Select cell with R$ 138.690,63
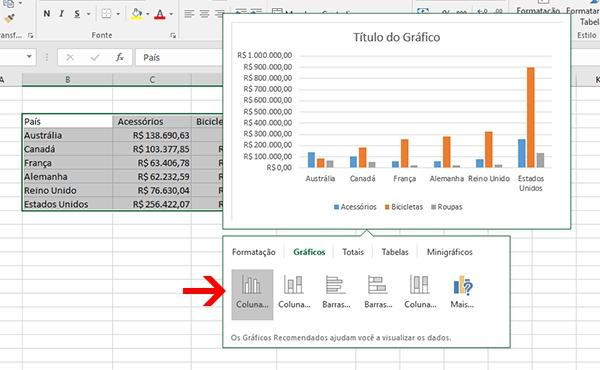 tap(152, 135)
